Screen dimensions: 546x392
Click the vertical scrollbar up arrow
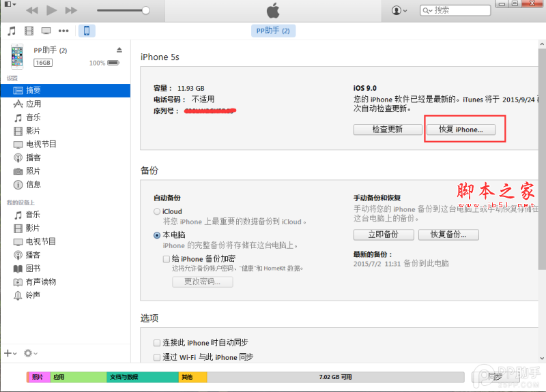(542, 44)
